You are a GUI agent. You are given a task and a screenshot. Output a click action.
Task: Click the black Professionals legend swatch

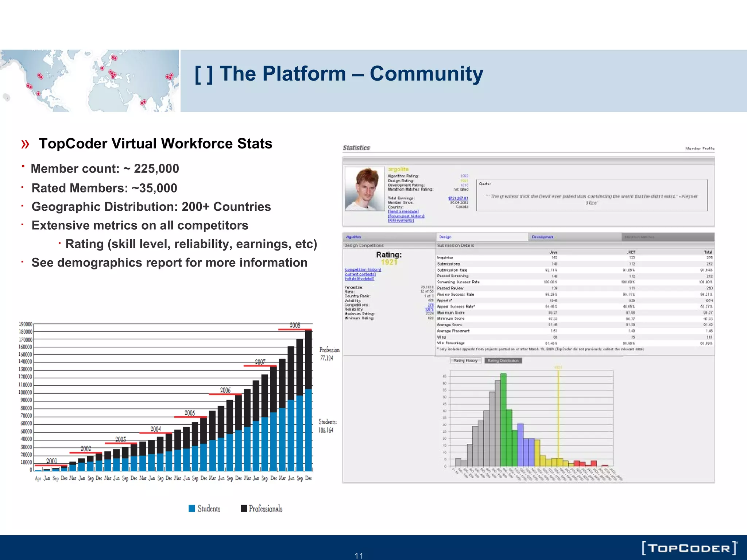[244, 508]
